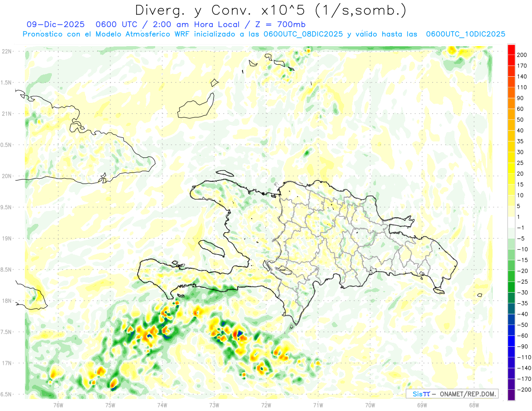
Task: Click Great Inagua island outline near 21N
Action: click(x=195, y=106)
